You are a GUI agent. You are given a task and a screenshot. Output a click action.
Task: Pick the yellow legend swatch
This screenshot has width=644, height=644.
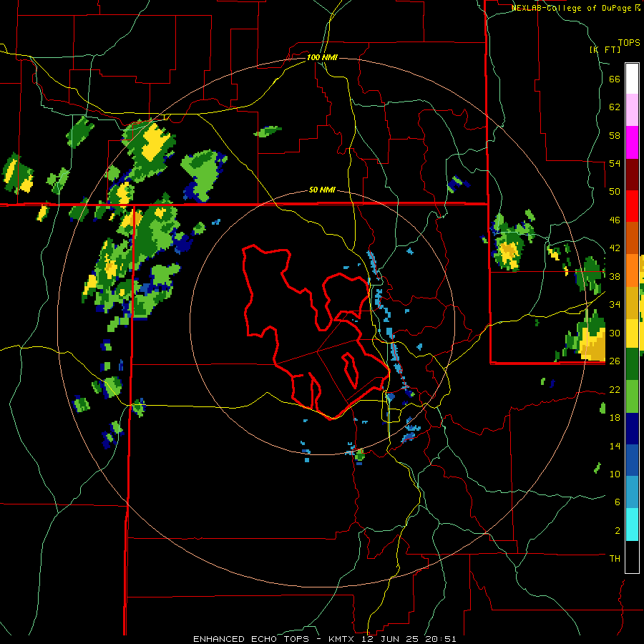(632, 333)
